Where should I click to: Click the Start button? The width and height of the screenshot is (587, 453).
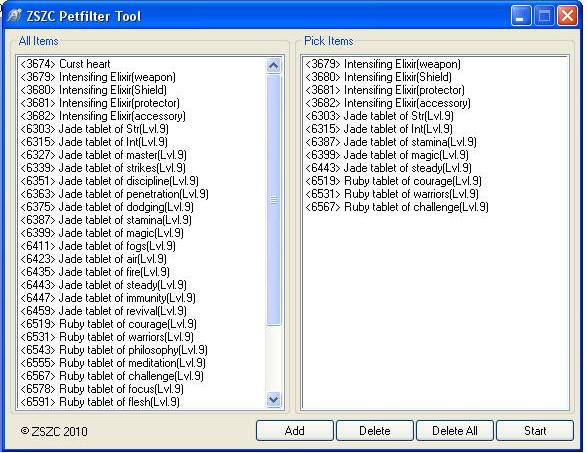pyautogui.click(x=535, y=431)
